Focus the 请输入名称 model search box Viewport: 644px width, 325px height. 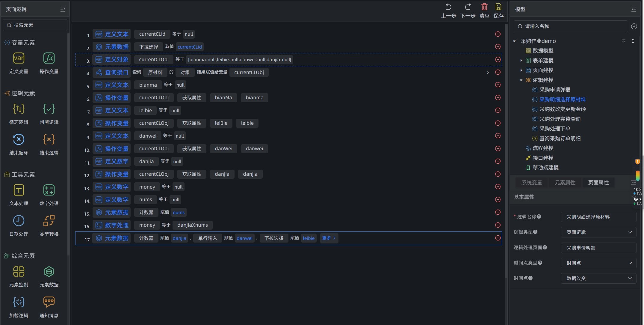coord(571,26)
